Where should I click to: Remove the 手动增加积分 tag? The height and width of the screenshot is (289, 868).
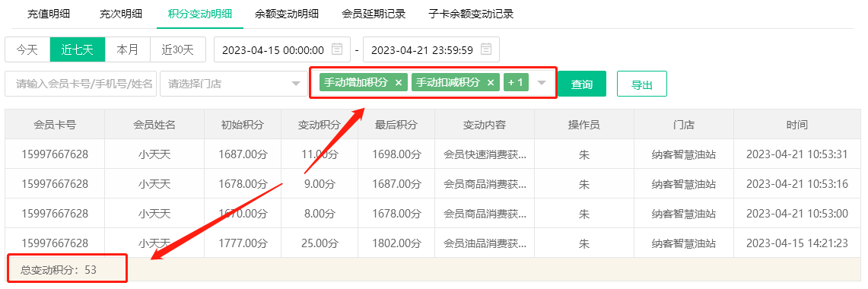pyautogui.click(x=399, y=82)
